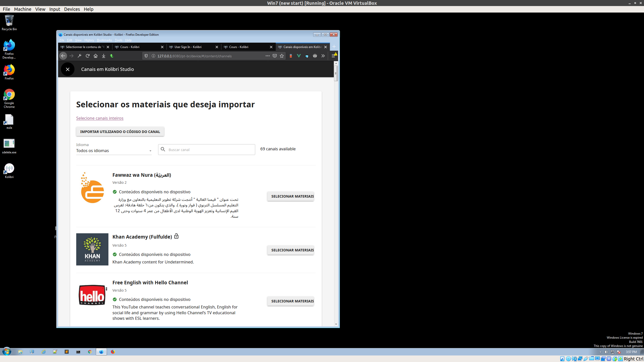Screen dimensions: 644x362
Task: Click the eraser extension icon in toolbar
Action: tap(291, 56)
